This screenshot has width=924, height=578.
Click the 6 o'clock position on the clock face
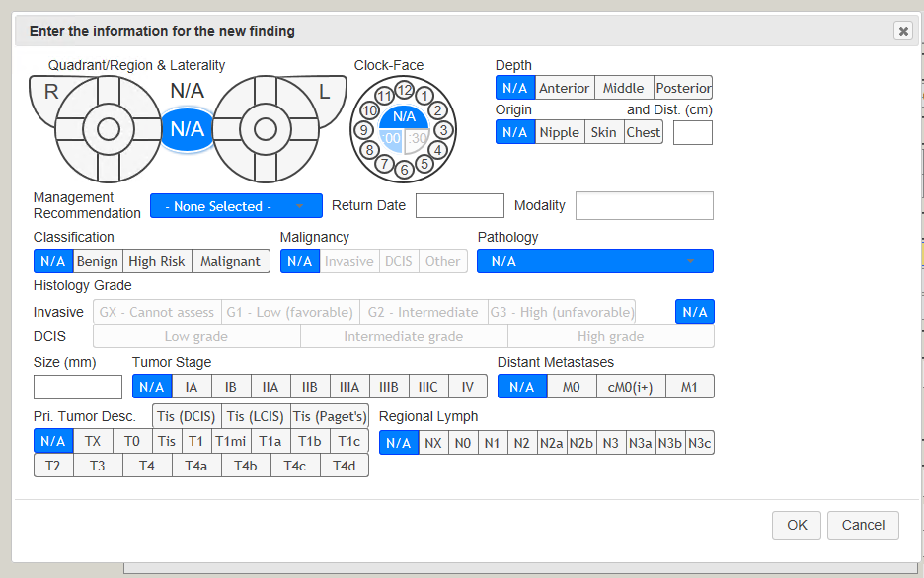[404, 168]
